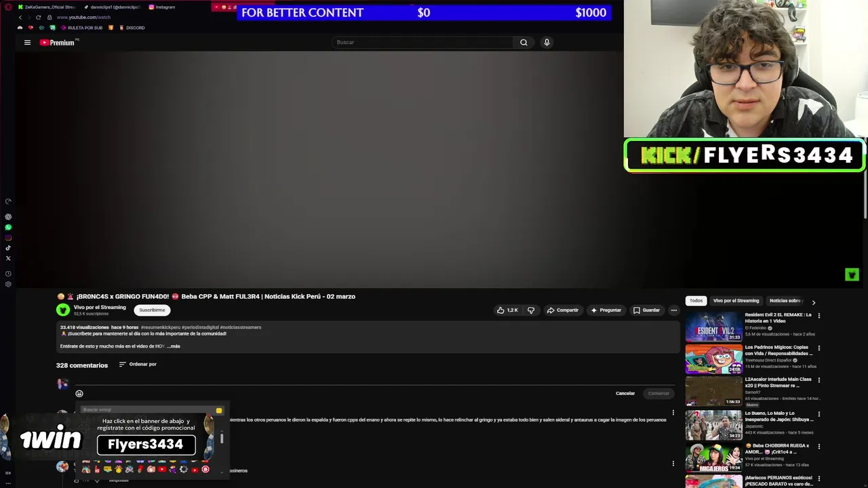Open WhatsApp in Opera sidebar
Screen dimensions: 868x488
8,227
